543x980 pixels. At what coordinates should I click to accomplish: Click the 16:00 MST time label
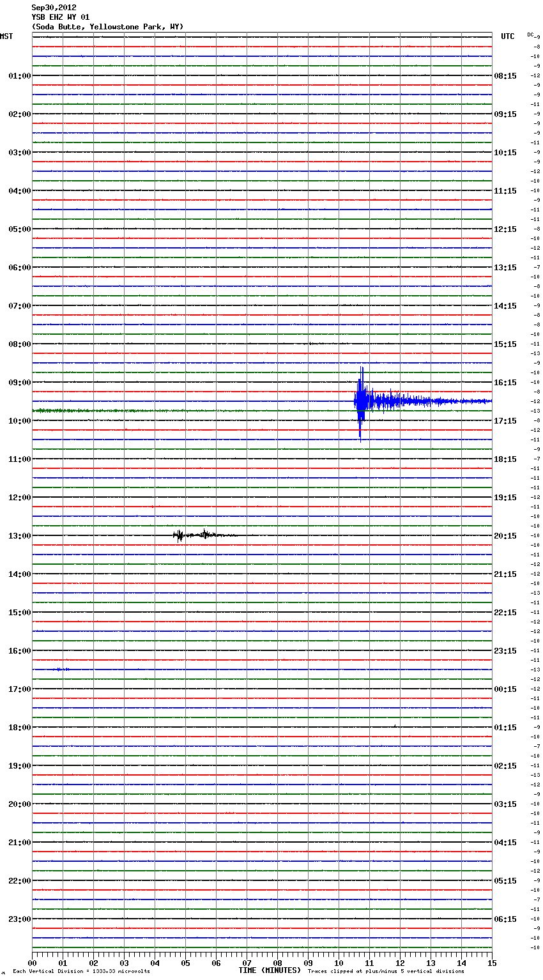click(19, 651)
